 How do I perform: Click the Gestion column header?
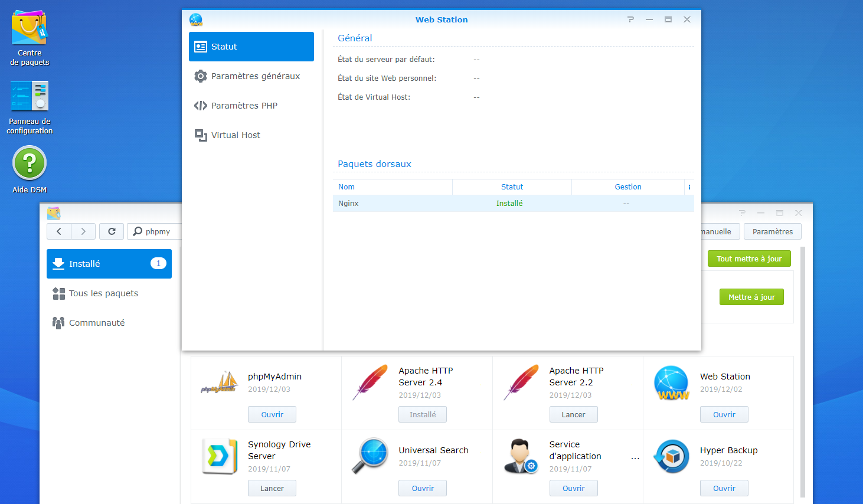pyautogui.click(x=627, y=187)
